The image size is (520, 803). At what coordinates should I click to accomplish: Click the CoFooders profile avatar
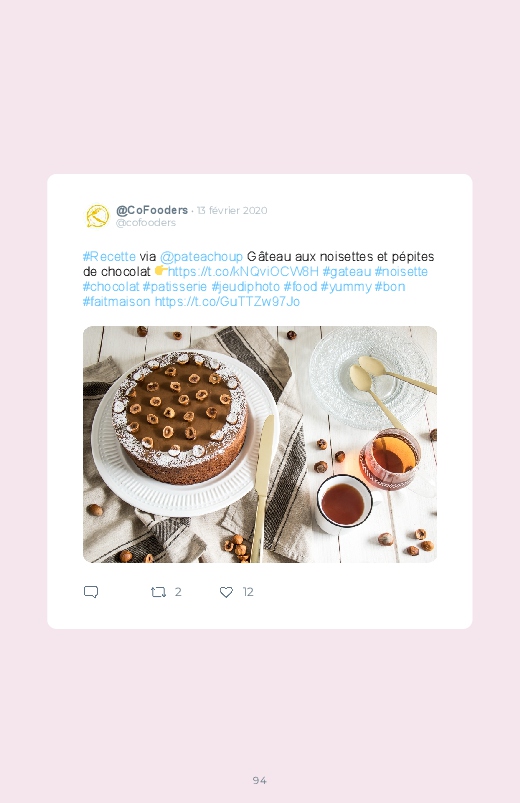click(x=97, y=216)
